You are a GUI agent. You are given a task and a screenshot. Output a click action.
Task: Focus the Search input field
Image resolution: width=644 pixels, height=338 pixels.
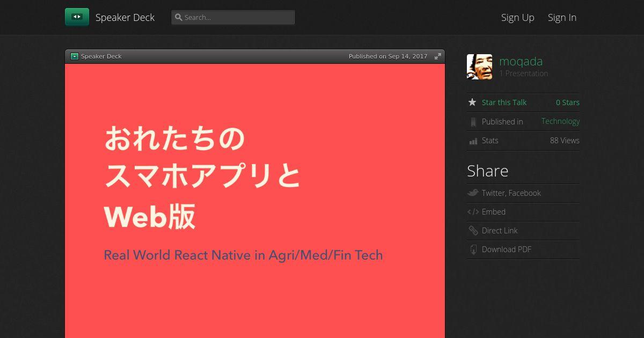click(x=233, y=17)
